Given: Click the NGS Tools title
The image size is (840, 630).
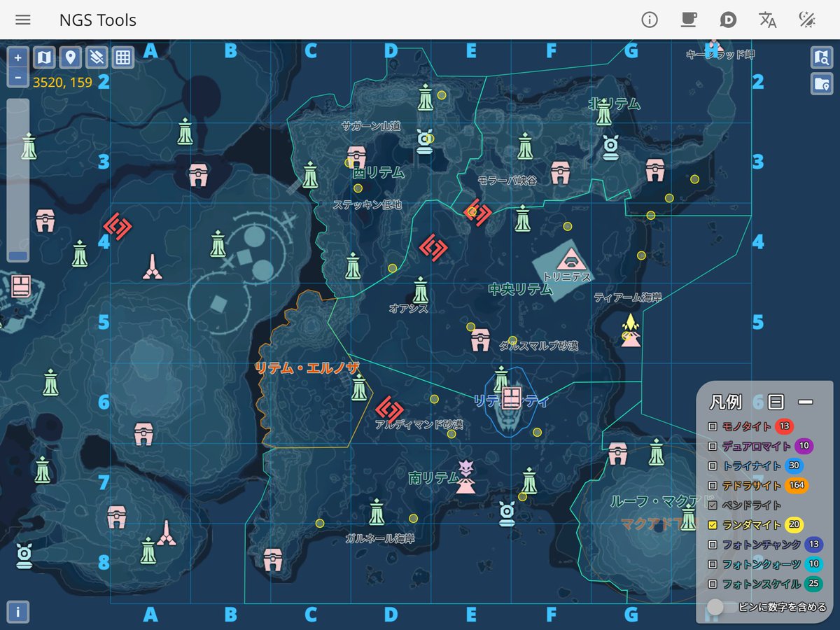Looking at the screenshot, I should pos(98,20).
